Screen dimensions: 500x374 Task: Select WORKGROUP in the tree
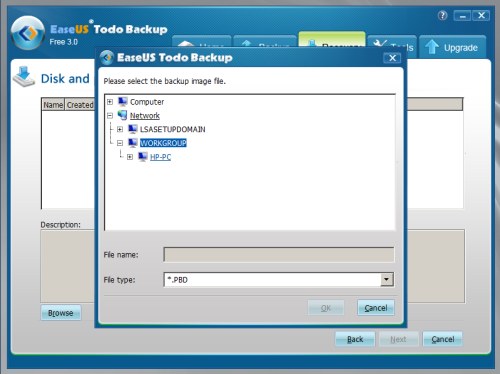(x=163, y=143)
